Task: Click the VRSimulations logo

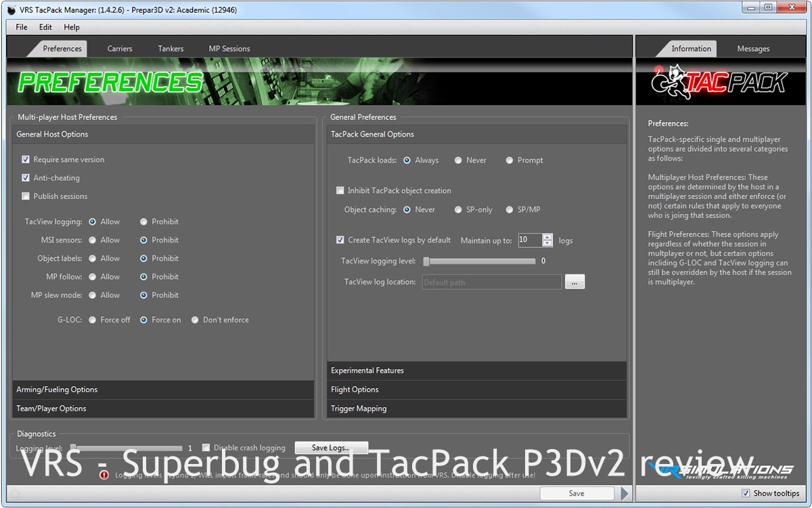Action: pyautogui.click(x=719, y=471)
